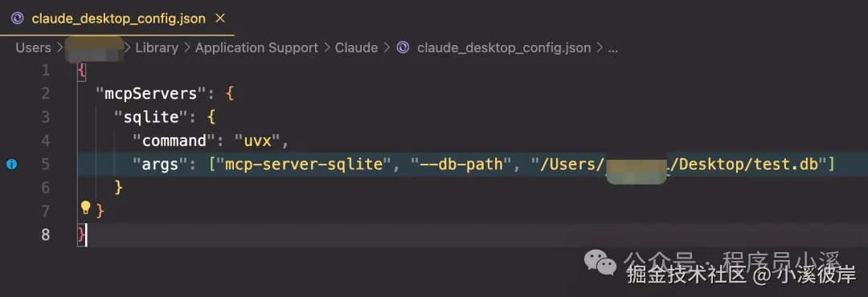
Task: Click the "--db-path" argument string
Action: click(462, 164)
